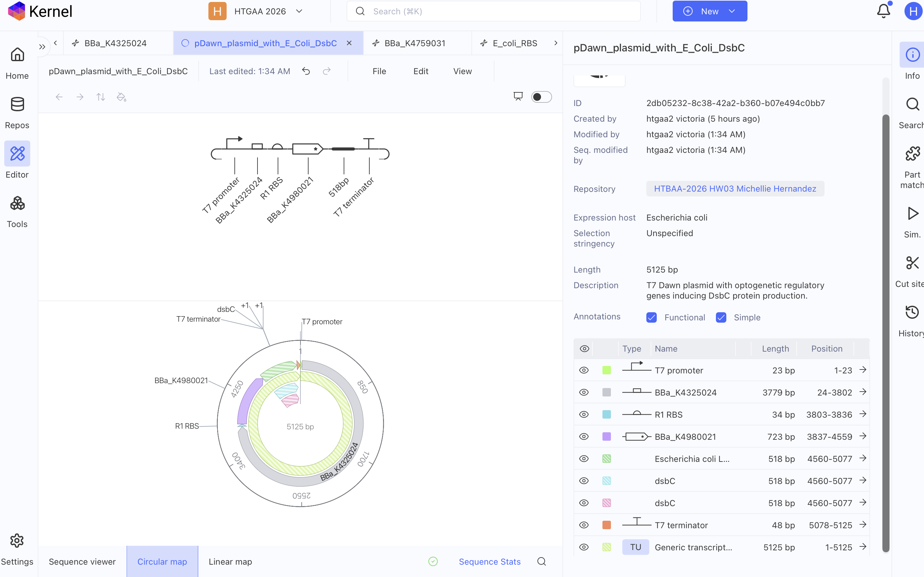Open Sequence Stats
The image size is (924, 577).
point(489,561)
